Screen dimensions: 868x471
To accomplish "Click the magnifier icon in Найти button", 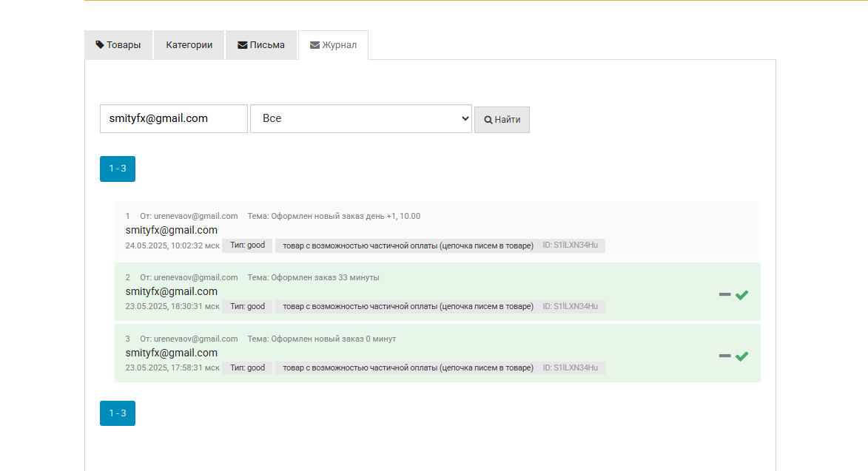I will pos(488,120).
